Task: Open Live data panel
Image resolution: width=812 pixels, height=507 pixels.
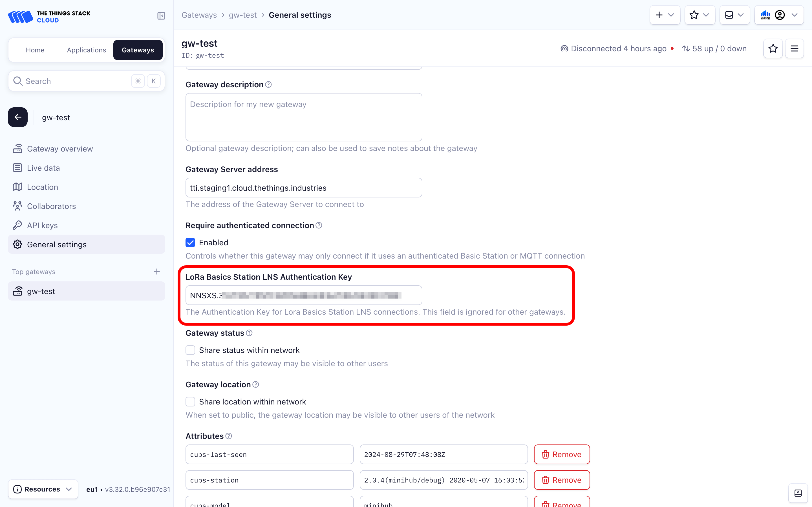Action: [x=43, y=168]
